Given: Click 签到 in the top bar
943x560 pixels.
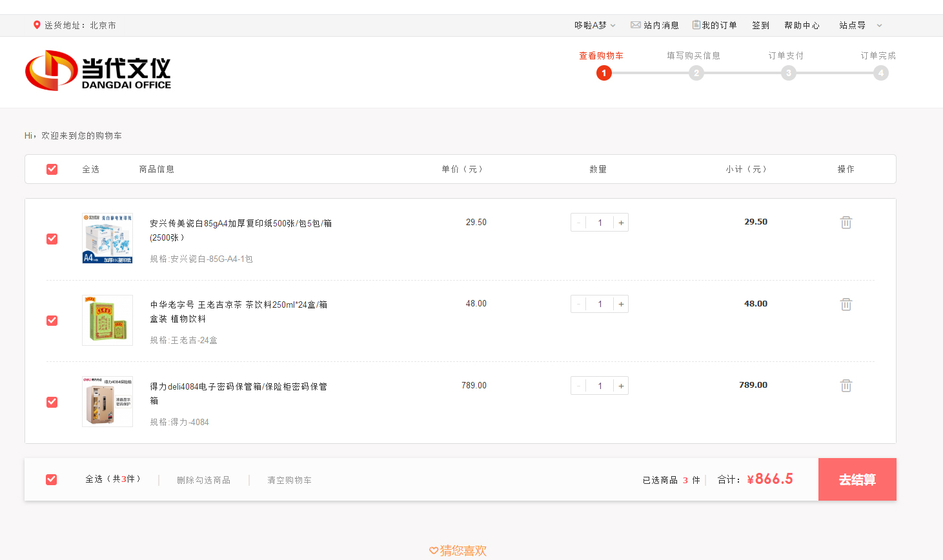Looking at the screenshot, I should click(760, 25).
